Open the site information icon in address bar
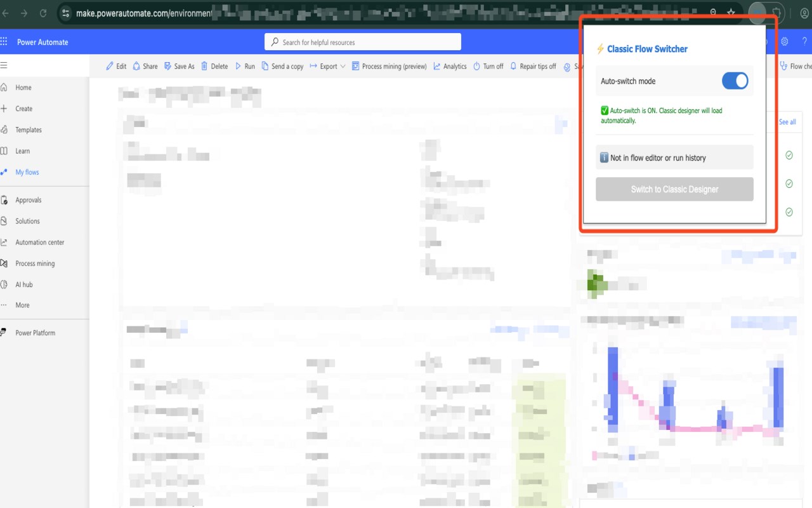Viewport: 812px width, 508px height. (x=66, y=13)
